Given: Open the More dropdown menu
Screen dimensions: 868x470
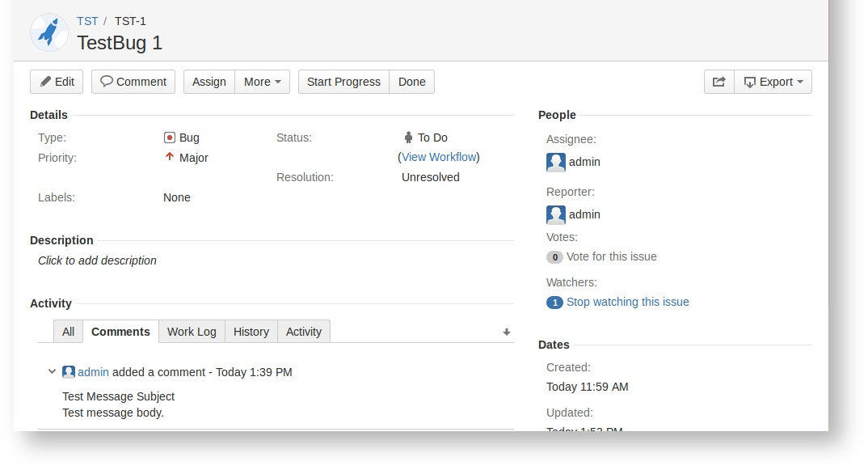Looking at the screenshot, I should tap(263, 81).
